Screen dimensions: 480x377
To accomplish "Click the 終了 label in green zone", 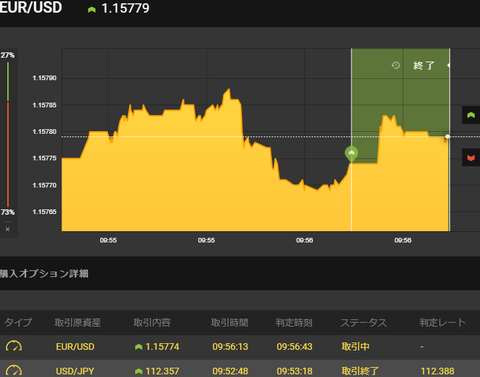I will (x=424, y=65).
